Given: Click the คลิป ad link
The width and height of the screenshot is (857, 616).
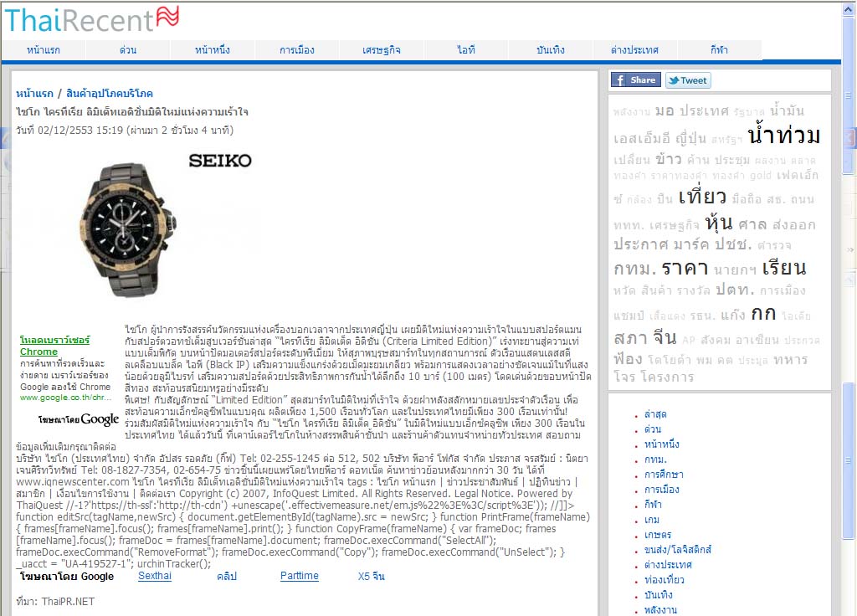Looking at the screenshot, I should (x=227, y=576).
